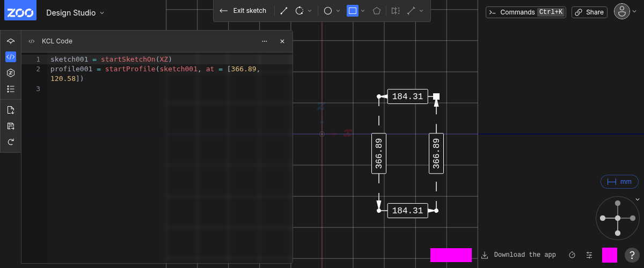Open the Design Studio project dropdown

click(x=75, y=12)
